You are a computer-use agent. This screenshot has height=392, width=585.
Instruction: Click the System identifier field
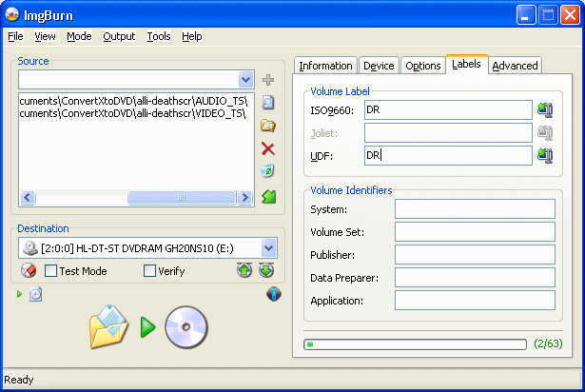click(475, 208)
